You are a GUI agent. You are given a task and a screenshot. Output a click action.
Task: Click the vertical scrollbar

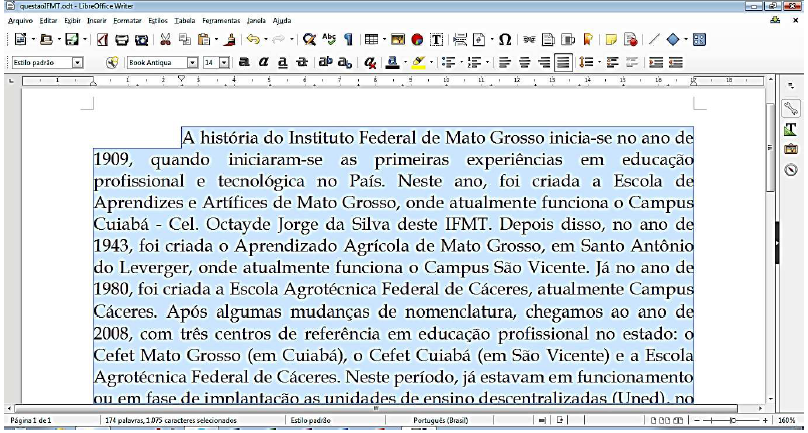point(771,240)
